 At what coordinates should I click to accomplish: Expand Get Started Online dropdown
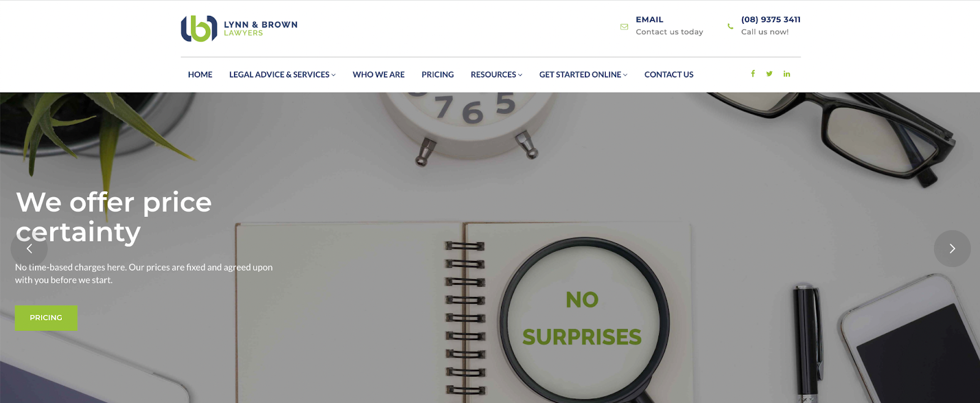[583, 75]
